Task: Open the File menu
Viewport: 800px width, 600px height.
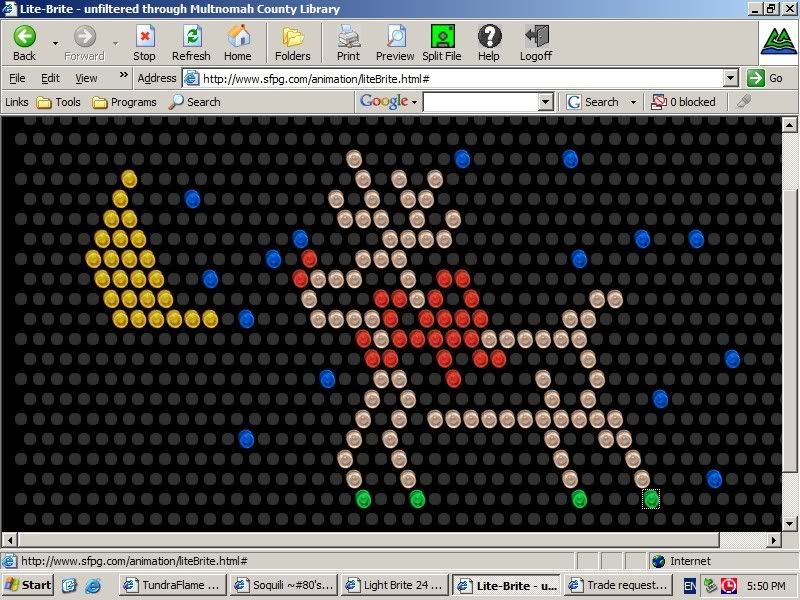Action: (17, 78)
